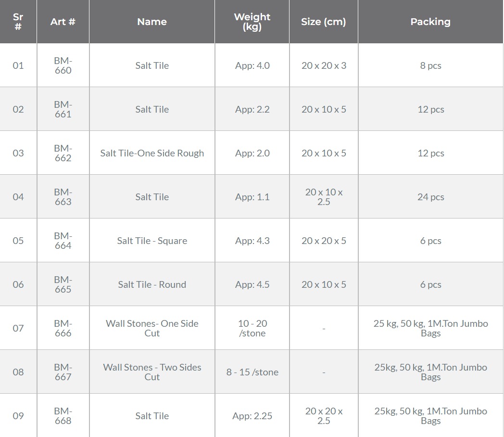Click serial number 05 cell
Image resolution: width=504 pixels, height=437 pixels.
18,241
